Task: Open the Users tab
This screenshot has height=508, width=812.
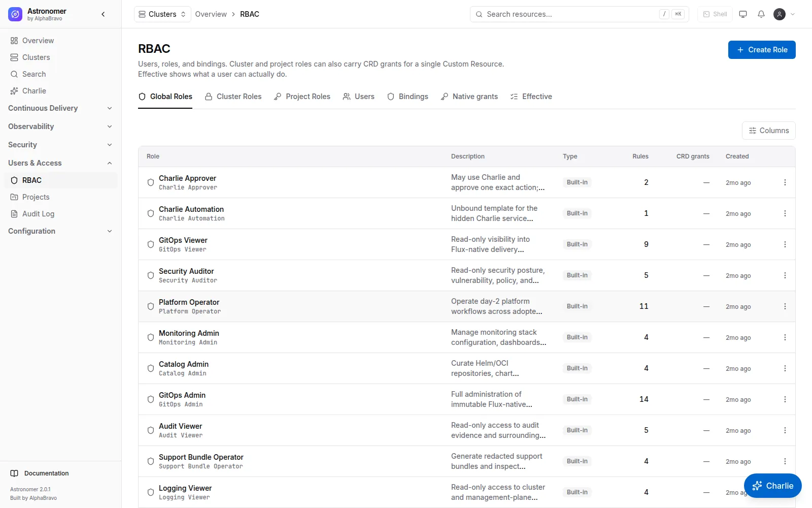Action: pyautogui.click(x=358, y=97)
